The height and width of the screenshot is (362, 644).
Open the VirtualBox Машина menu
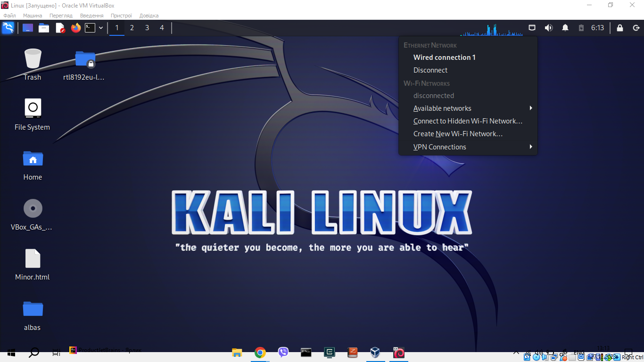tap(33, 16)
